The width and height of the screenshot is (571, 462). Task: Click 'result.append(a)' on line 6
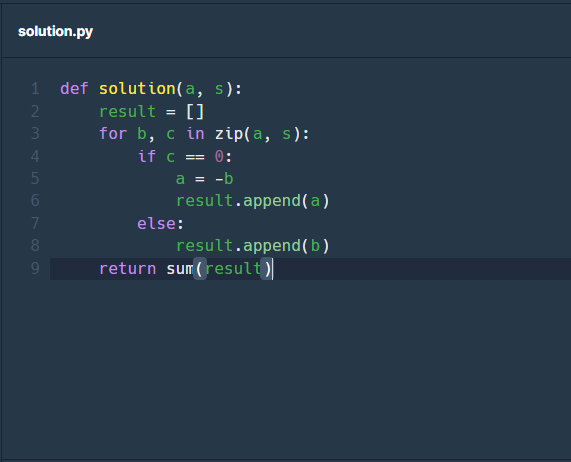click(x=253, y=201)
